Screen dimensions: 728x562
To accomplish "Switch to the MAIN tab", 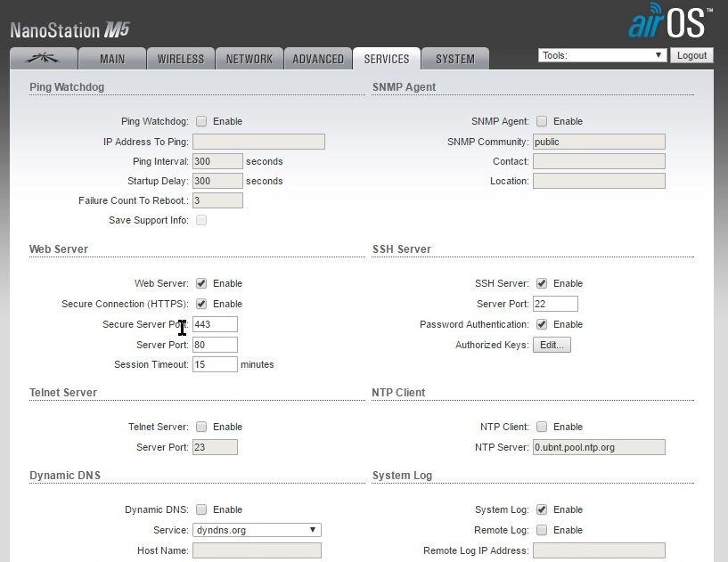I will 111,59.
